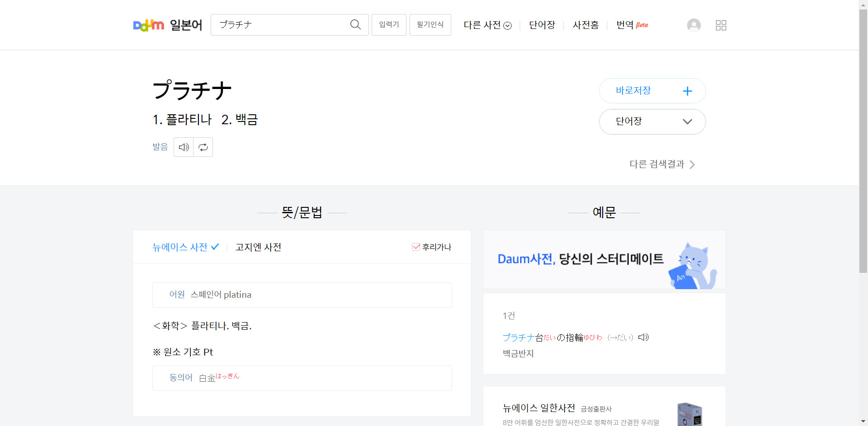Image resolution: width=868 pixels, height=426 pixels.
Task: Play pronunciation with the speaker icon
Action: point(184,147)
